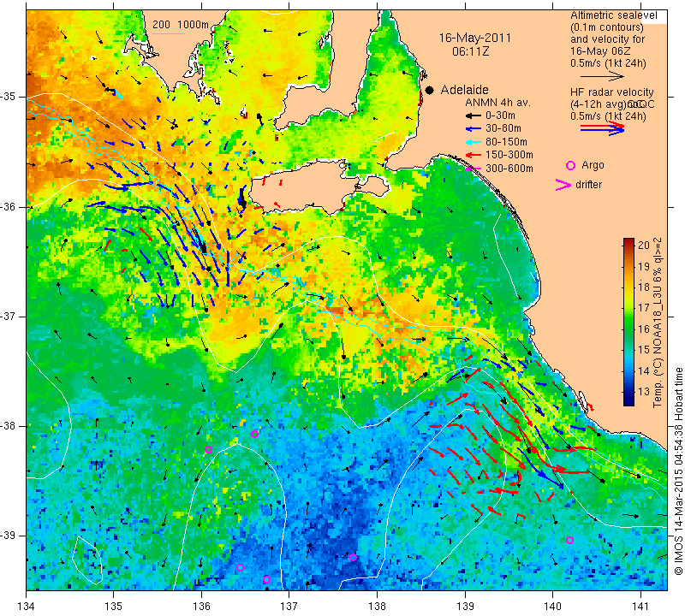The width and height of the screenshot is (685, 616).
Task: Click the 'HF radar velocity' legend heading
Action: click(x=611, y=92)
